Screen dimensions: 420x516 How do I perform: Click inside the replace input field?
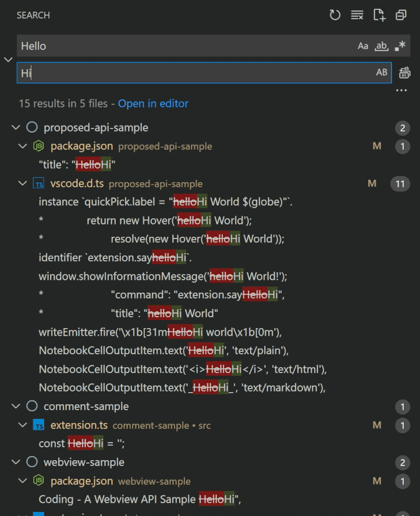(175, 72)
